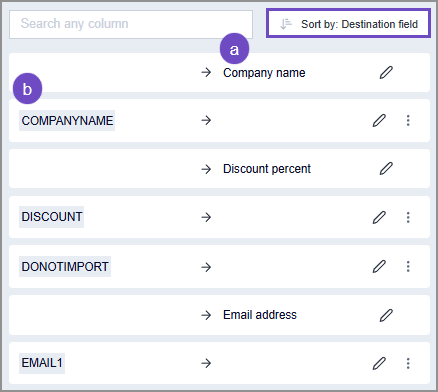The width and height of the screenshot is (438, 392).
Task: Click the arrow in the EMAIL1 row
Action: [206, 363]
